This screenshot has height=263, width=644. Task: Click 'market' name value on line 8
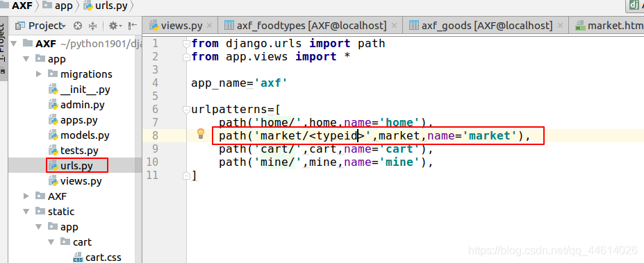(x=490, y=135)
